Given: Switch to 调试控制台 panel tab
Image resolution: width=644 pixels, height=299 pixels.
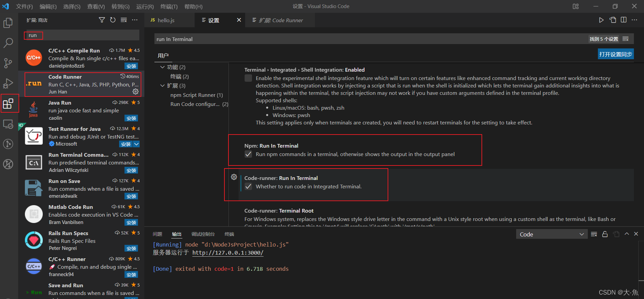Looking at the screenshot, I should click(203, 234).
